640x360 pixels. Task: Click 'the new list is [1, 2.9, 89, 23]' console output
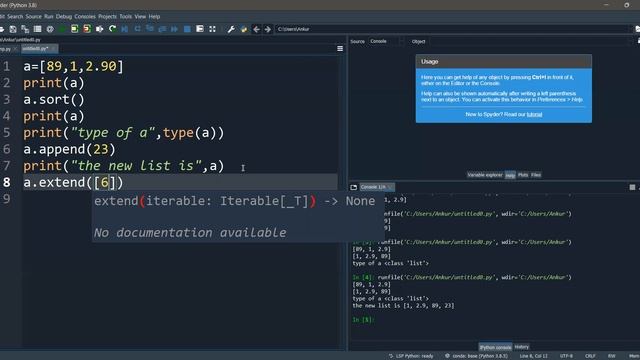[x=403, y=305]
